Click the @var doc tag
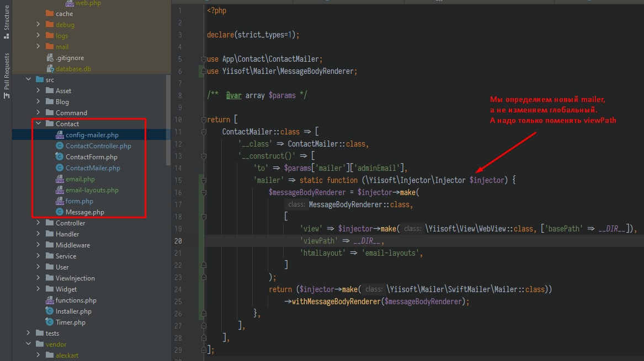This screenshot has height=361, width=644. point(233,95)
